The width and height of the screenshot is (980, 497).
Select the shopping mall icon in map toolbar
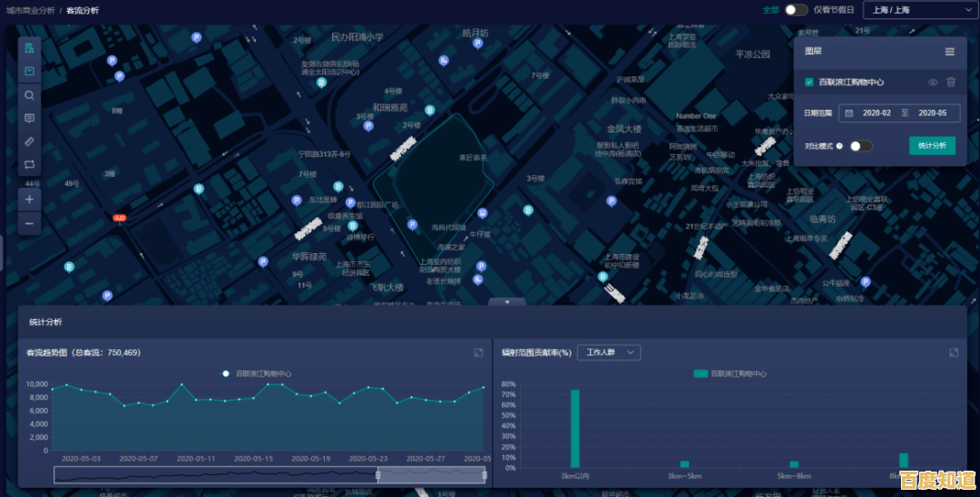click(x=29, y=71)
